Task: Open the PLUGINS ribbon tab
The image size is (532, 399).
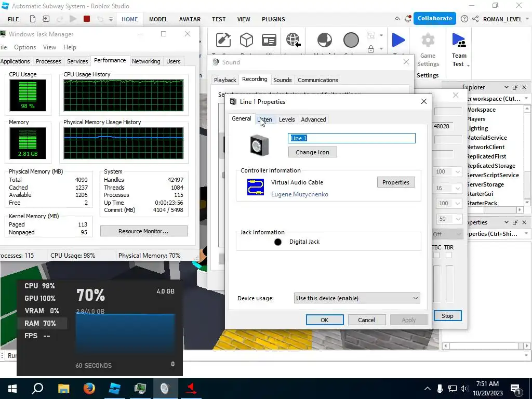Action: (x=273, y=19)
